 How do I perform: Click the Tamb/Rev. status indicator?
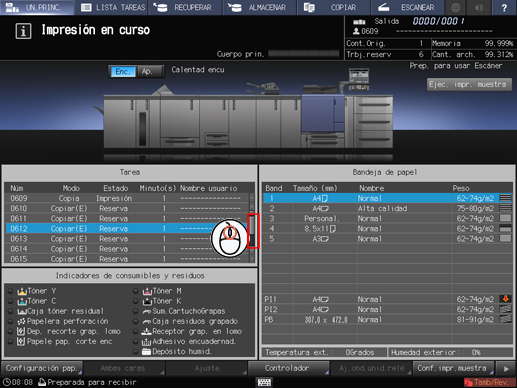click(489, 382)
